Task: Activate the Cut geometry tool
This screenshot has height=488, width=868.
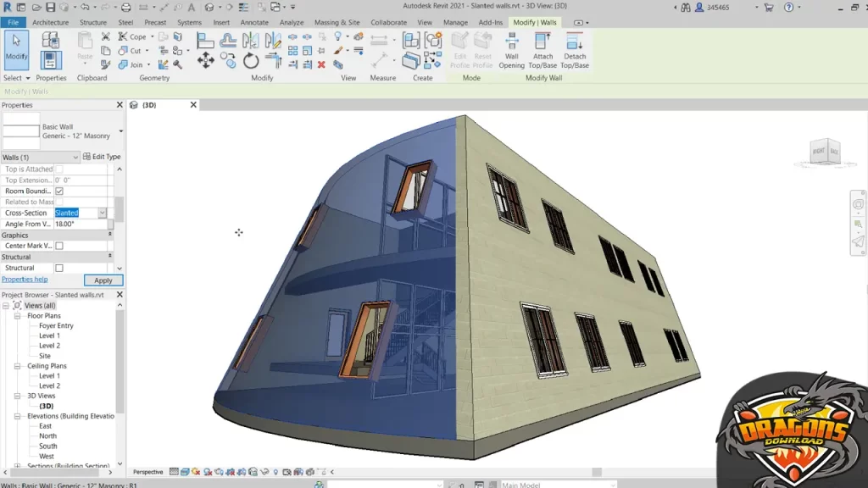Action: coord(136,51)
